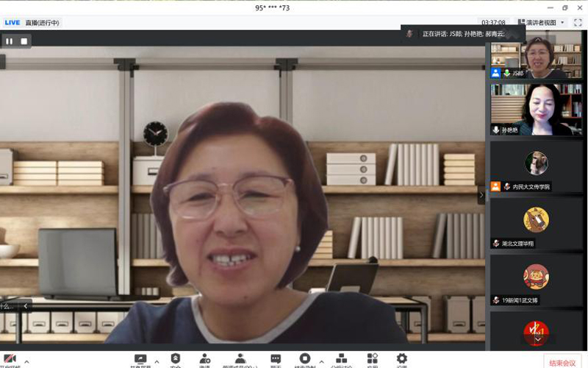Click the 什么... chat message preview

tap(7, 306)
